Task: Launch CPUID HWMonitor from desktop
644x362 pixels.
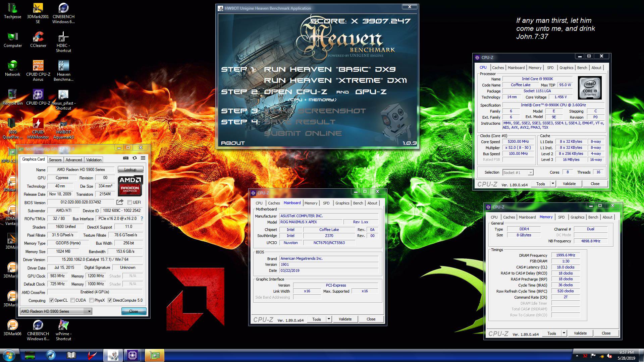Action: click(38, 129)
